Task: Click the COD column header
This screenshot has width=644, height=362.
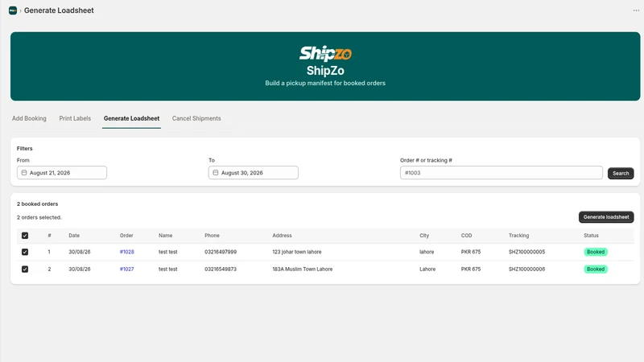Action: (466, 236)
